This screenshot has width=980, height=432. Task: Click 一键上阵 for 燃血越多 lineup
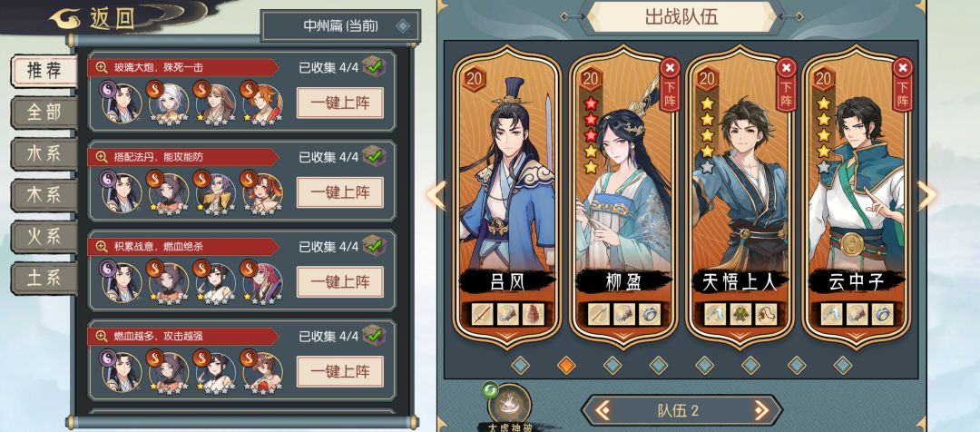click(340, 372)
